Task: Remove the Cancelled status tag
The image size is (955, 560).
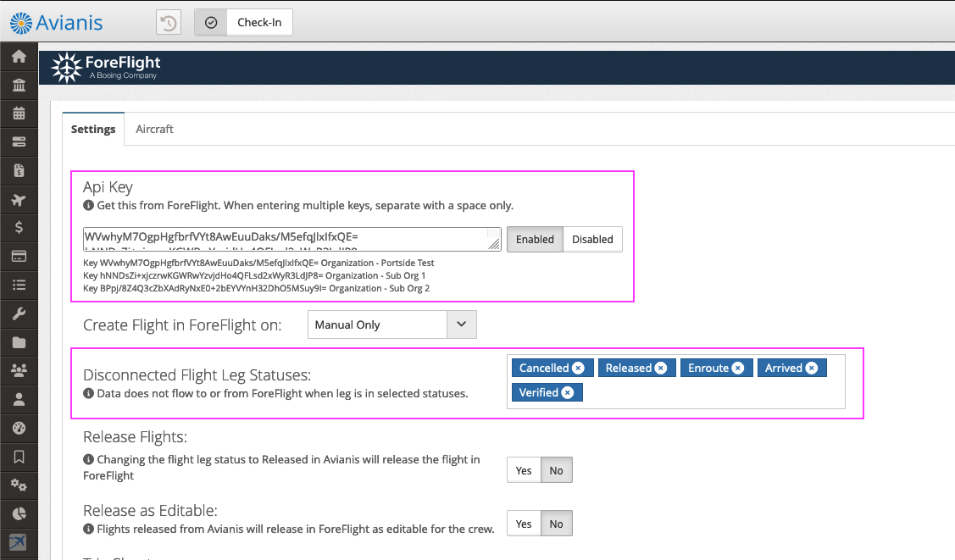Action: 579,368
